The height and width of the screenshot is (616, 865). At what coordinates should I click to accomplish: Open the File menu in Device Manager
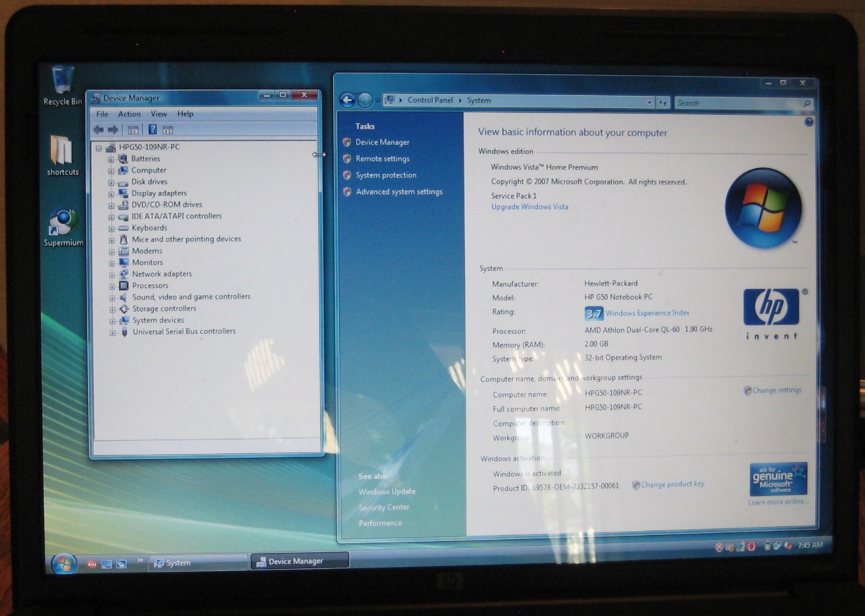pos(102,114)
